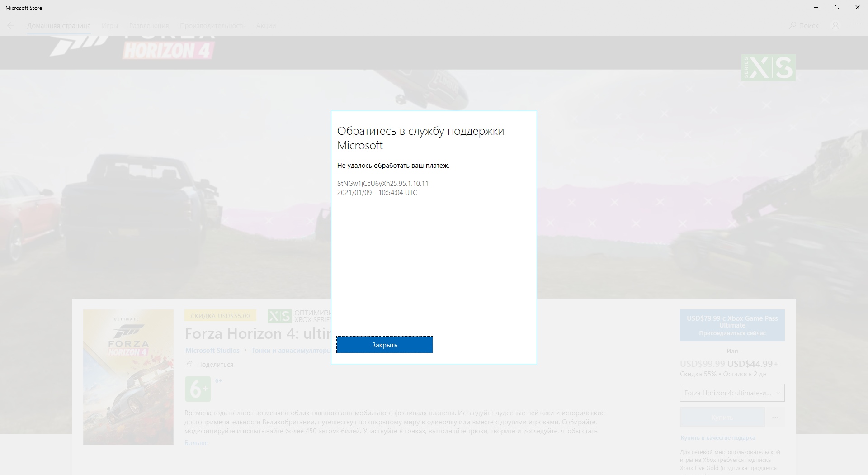Restore down the Microsoft Store window

coord(837,8)
